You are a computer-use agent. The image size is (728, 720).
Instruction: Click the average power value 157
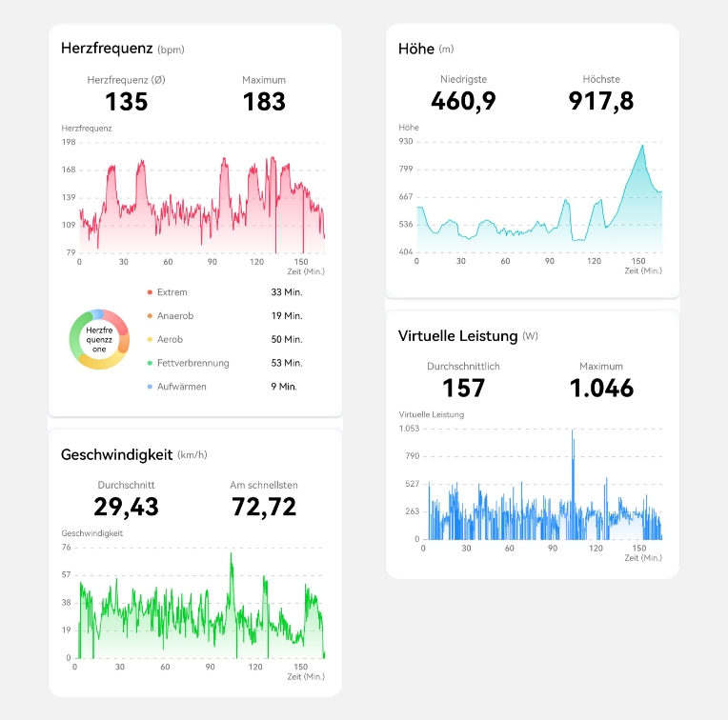(x=464, y=388)
